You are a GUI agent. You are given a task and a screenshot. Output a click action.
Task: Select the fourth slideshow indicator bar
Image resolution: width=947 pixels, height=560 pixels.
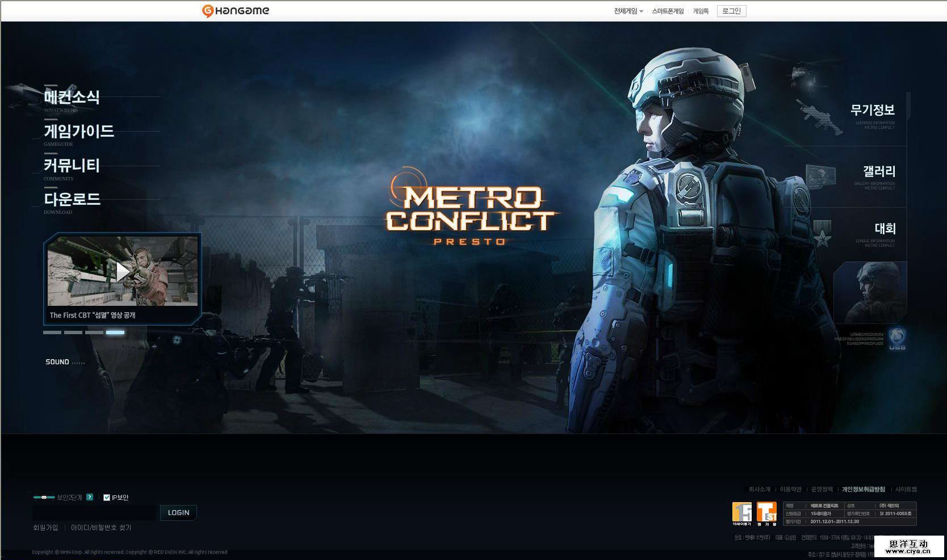pyautogui.click(x=115, y=332)
